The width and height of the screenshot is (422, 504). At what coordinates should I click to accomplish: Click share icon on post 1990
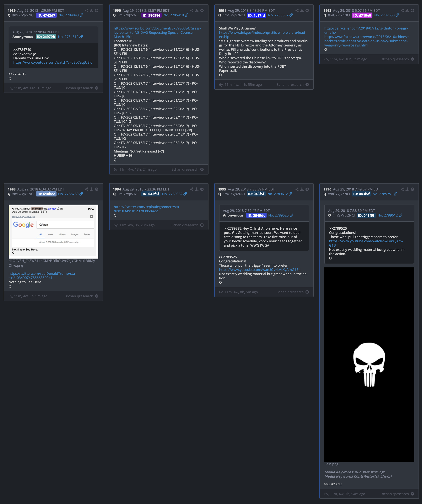coord(192,11)
